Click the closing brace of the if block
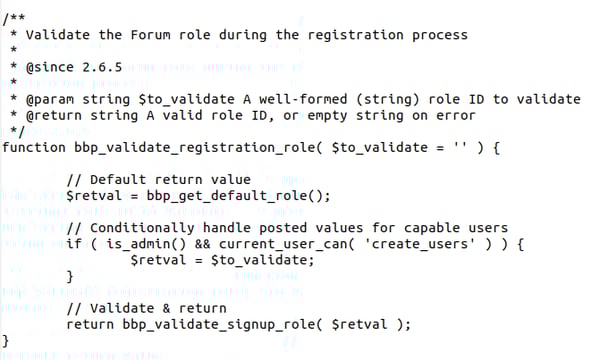Viewport: 600px width, 360px height. (x=70, y=277)
